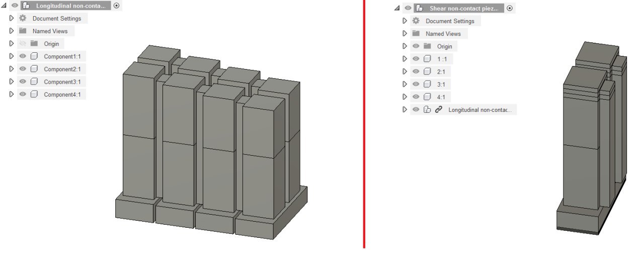Hide component 2:1 via its eye icon
This screenshot has width=644, height=264.
click(416, 72)
